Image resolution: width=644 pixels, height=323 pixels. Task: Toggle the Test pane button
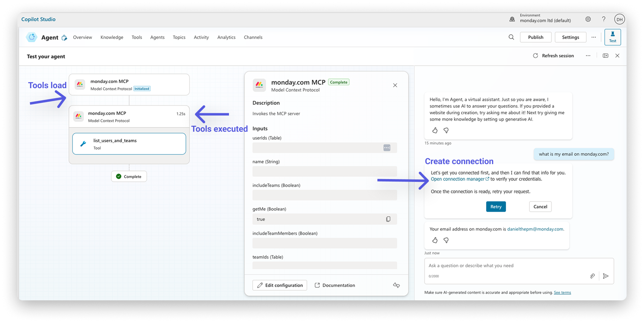(613, 37)
